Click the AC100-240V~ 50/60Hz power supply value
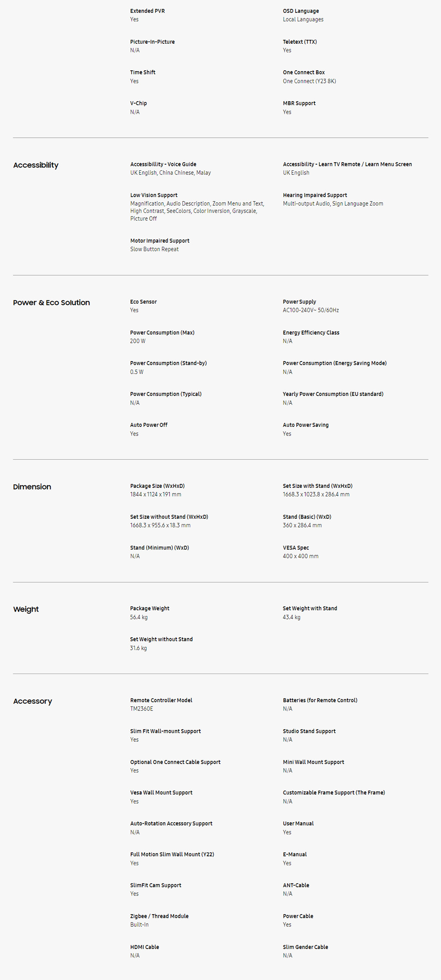 pyautogui.click(x=311, y=310)
